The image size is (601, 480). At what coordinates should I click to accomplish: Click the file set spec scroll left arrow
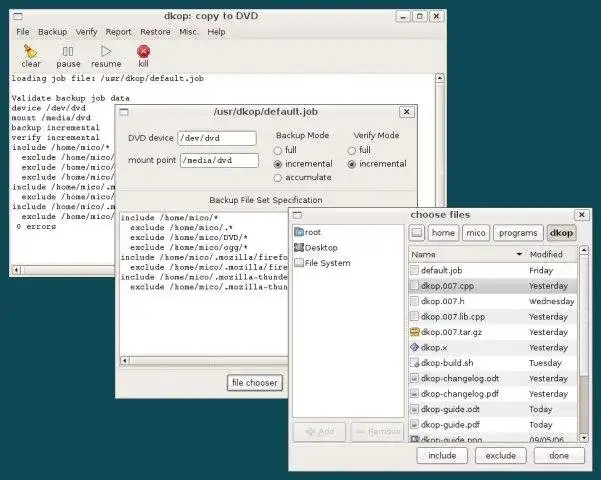coord(125,360)
